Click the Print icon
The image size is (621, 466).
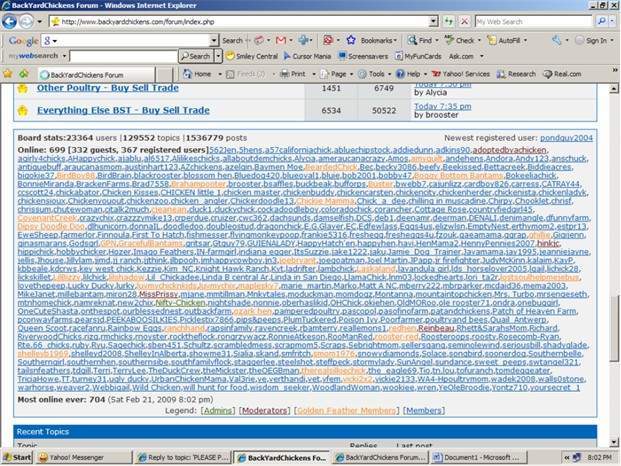coord(284,74)
